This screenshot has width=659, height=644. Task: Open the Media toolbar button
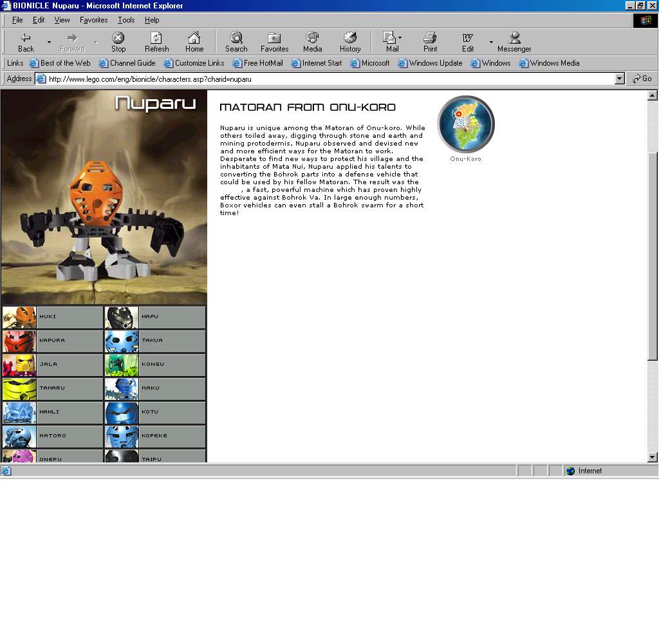[x=312, y=42]
